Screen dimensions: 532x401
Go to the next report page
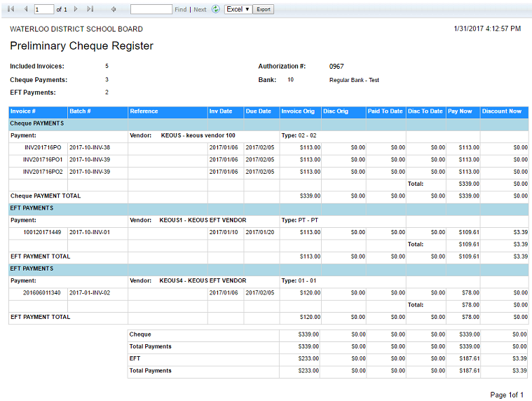coord(76,9)
